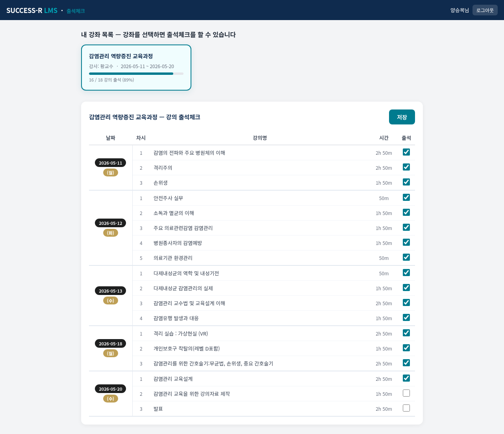Toggle attendance for 손위생 lecture
The height and width of the screenshot is (434, 504).
tap(406, 182)
